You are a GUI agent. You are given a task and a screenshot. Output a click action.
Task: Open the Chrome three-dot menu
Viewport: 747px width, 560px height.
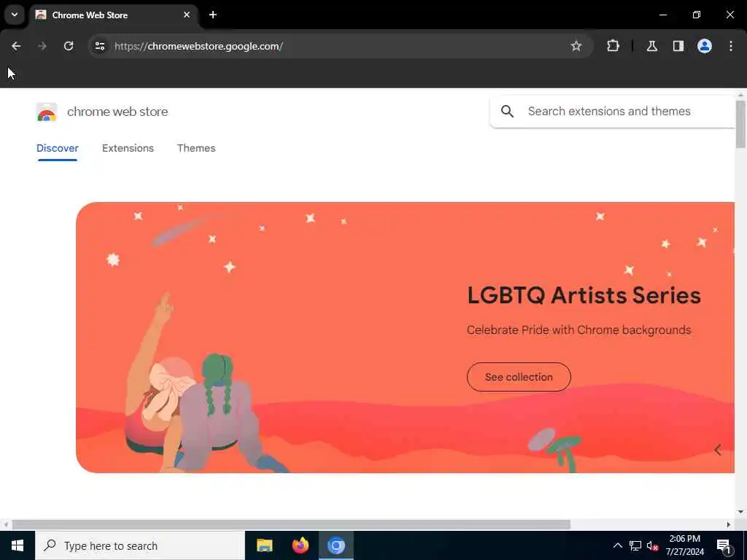point(731,46)
